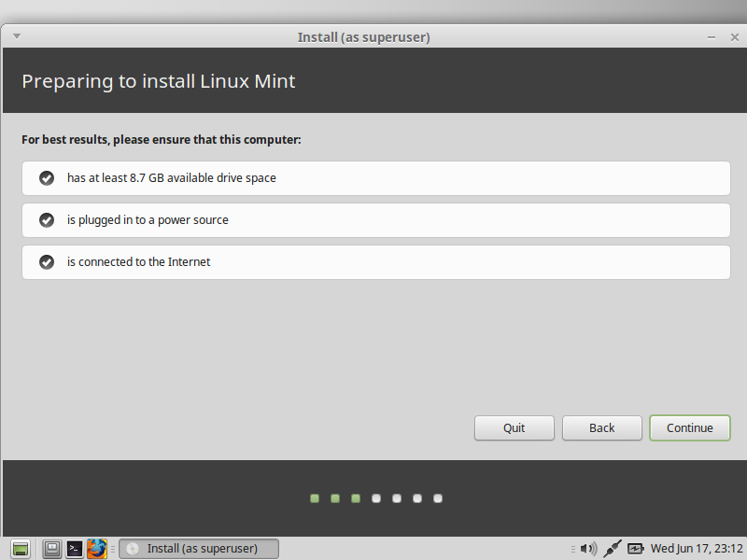
Task: Select Install (as superuser) taskbar entry
Action: pyautogui.click(x=199, y=549)
